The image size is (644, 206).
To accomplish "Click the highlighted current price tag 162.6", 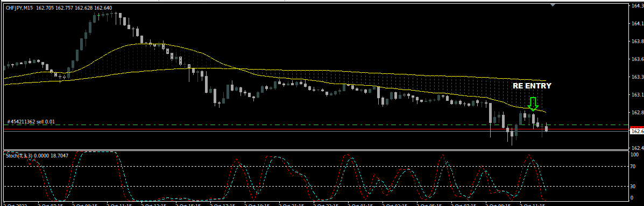I will click(x=636, y=132).
